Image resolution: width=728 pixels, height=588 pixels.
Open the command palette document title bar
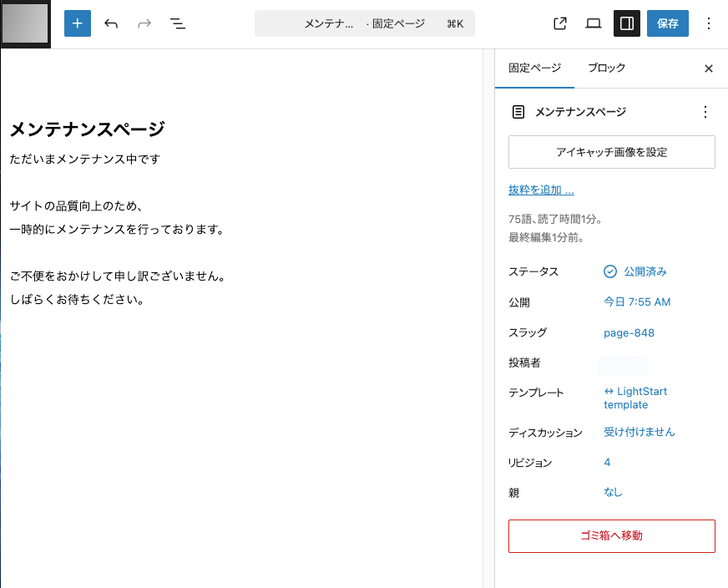pos(365,23)
